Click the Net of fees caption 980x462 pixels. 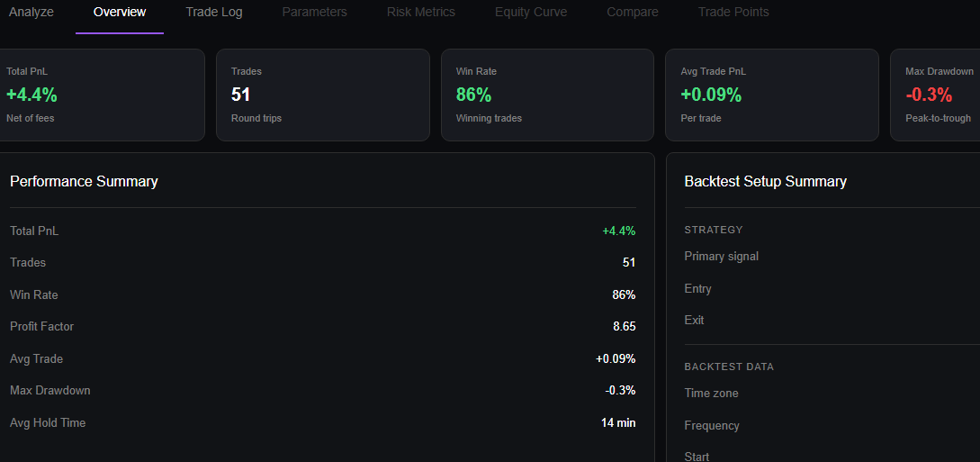[x=30, y=118]
